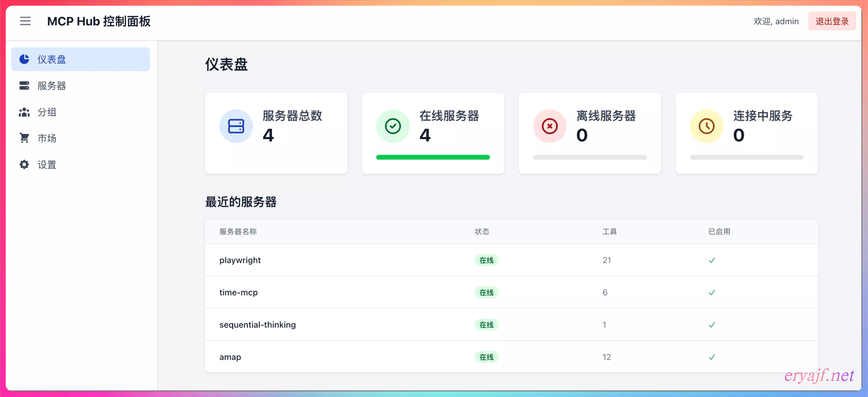Open the 服务器 menu item
The image size is (868, 397).
click(81, 85)
